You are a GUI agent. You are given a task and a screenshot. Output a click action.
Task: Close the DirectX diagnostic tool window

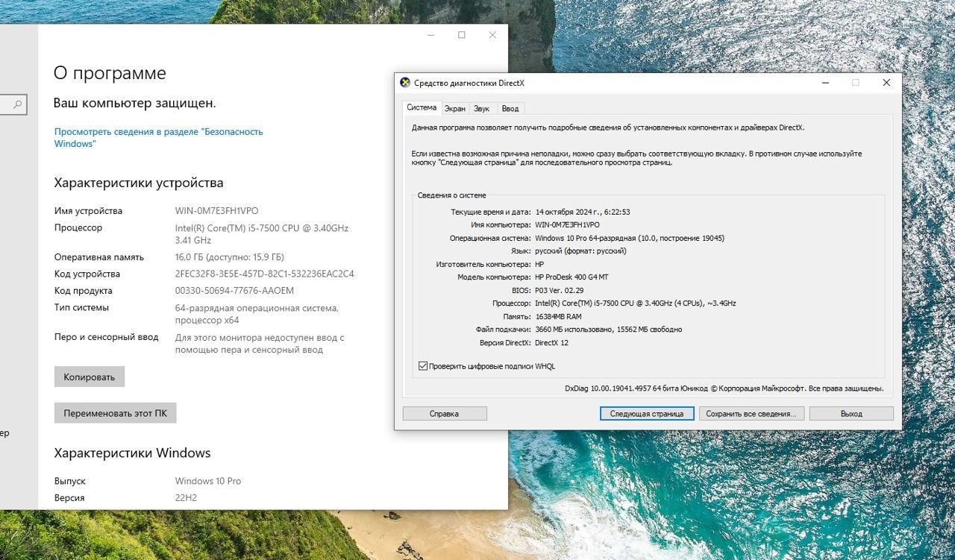(886, 83)
